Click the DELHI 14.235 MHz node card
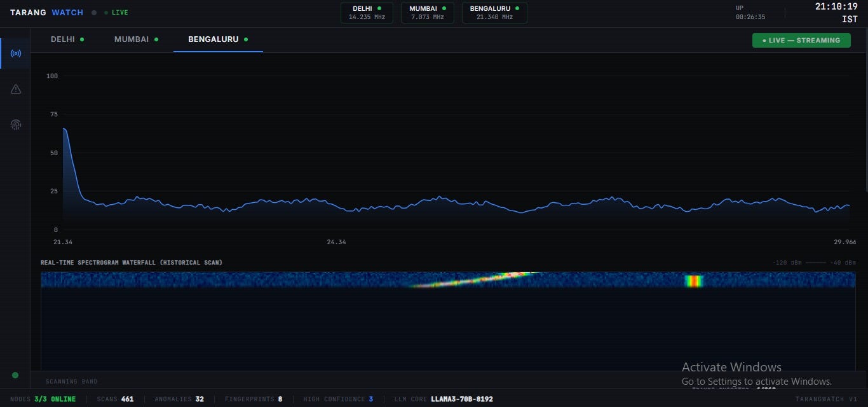Viewport: 868px width, 407px height. click(367, 13)
